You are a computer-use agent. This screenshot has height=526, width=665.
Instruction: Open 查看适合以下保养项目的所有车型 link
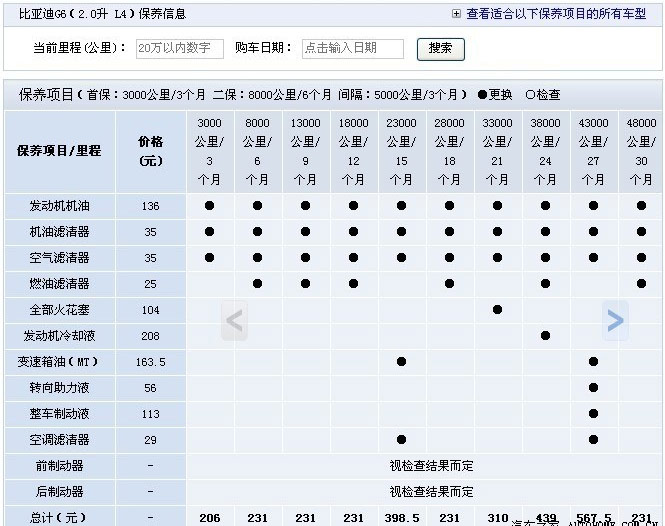pos(556,14)
